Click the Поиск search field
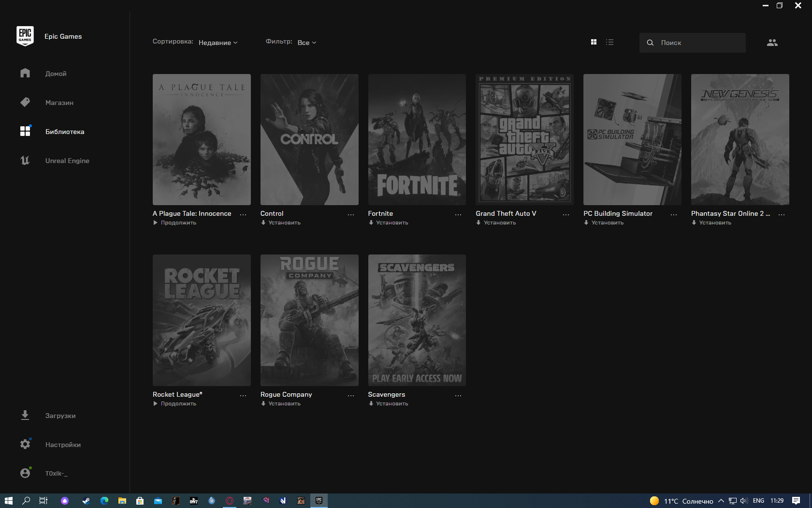This screenshot has width=812, height=508. pyautogui.click(x=693, y=43)
